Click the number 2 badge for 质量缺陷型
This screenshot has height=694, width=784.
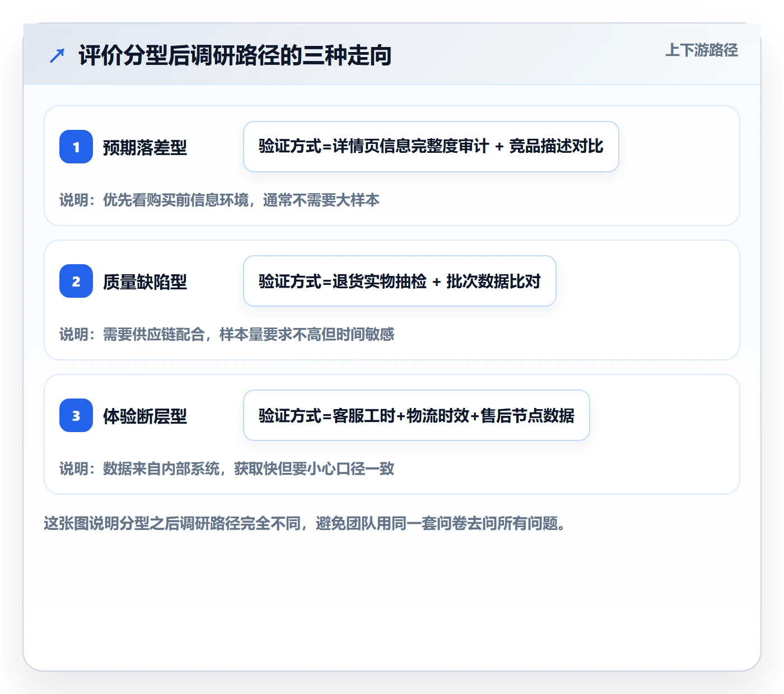[76, 281]
